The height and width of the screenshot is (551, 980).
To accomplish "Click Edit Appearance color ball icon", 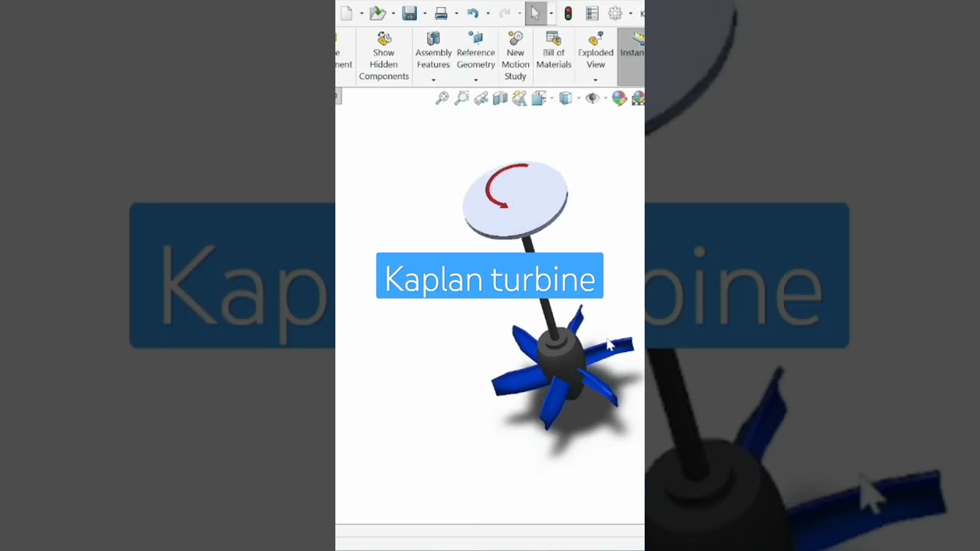I will pyautogui.click(x=619, y=98).
